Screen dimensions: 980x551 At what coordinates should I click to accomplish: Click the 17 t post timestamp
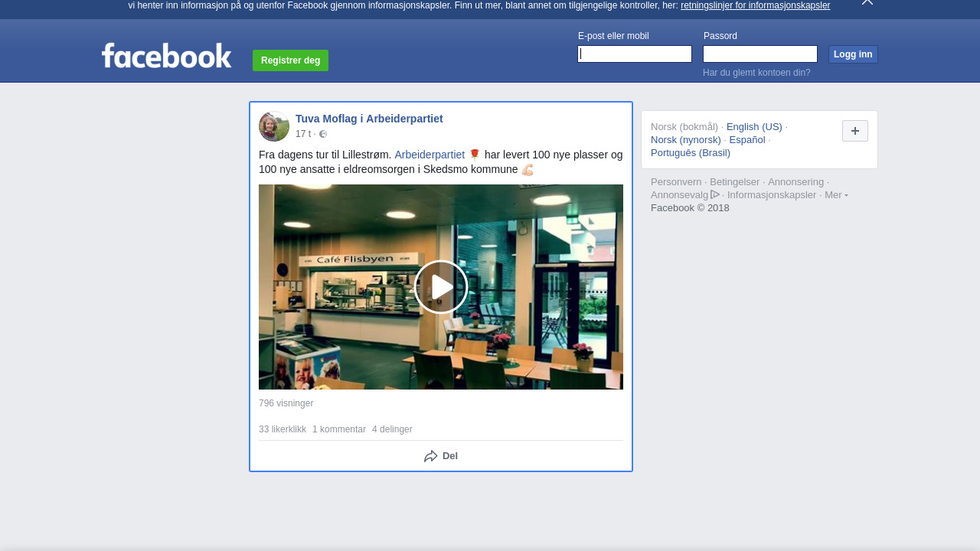pos(303,134)
